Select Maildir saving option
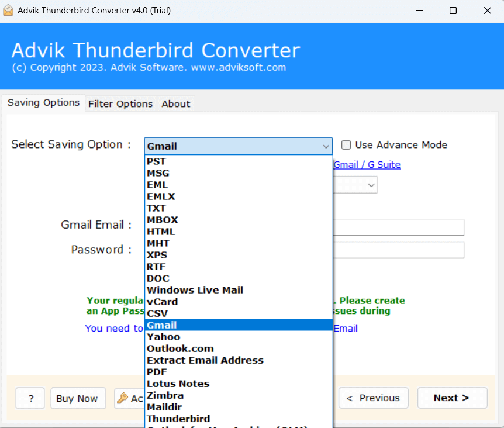Image resolution: width=504 pixels, height=428 pixels. [239, 407]
